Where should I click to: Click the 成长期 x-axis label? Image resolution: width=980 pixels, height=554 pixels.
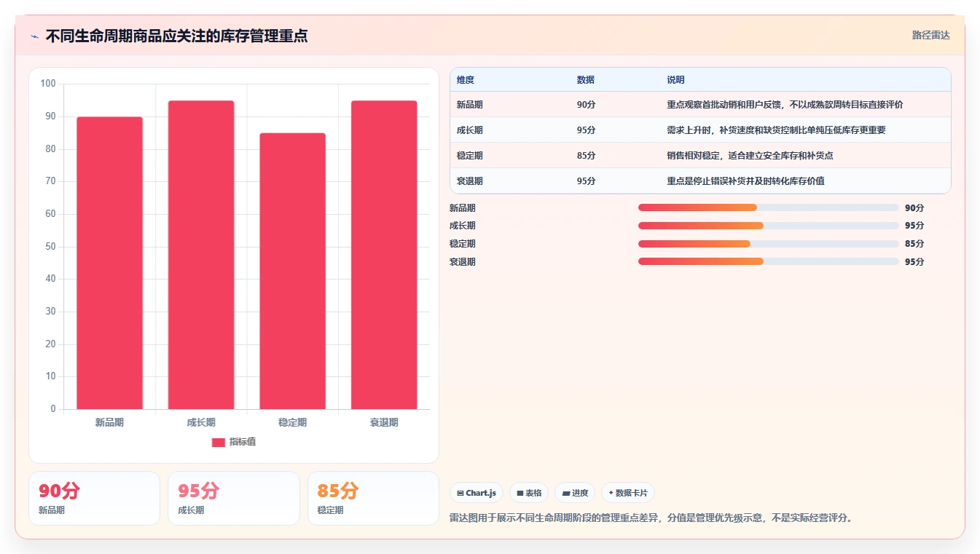click(201, 422)
